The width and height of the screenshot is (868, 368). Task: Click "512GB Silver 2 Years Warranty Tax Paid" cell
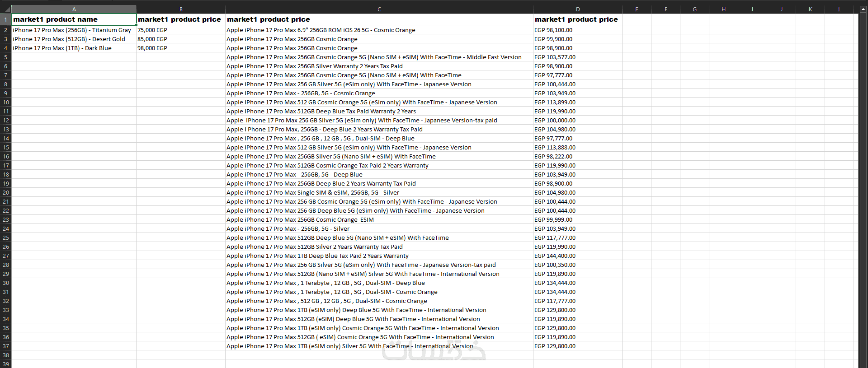pyautogui.click(x=379, y=247)
